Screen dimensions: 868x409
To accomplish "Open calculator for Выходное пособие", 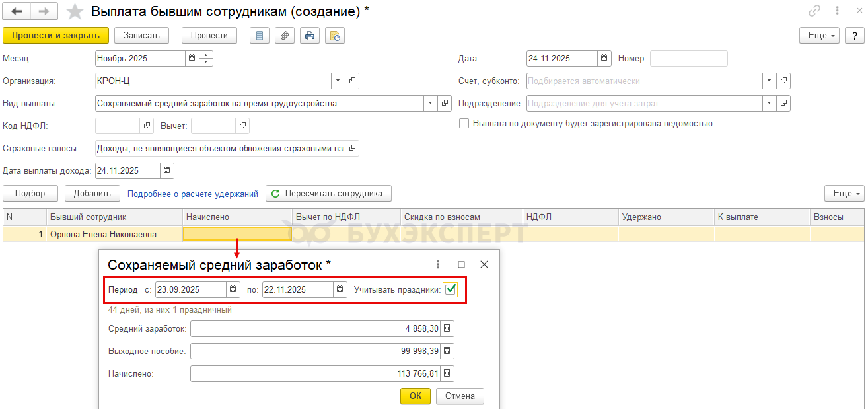I will pyautogui.click(x=447, y=351).
